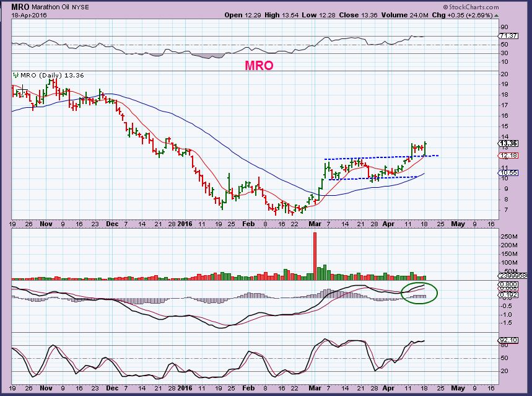Click the MACD histogram tag 0.192
This screenshot has height=396, width=532.
[508, 295]
